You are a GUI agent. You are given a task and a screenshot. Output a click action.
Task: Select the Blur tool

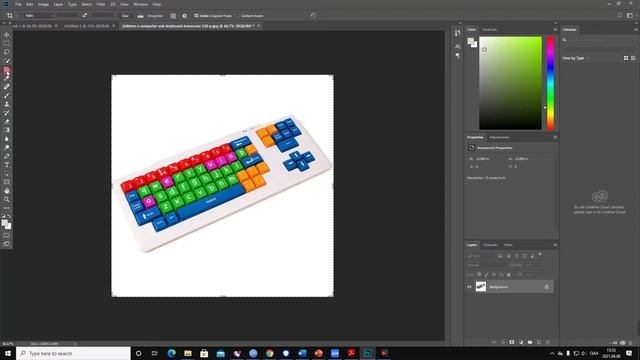pyautogui.click(x=7, y=139)
